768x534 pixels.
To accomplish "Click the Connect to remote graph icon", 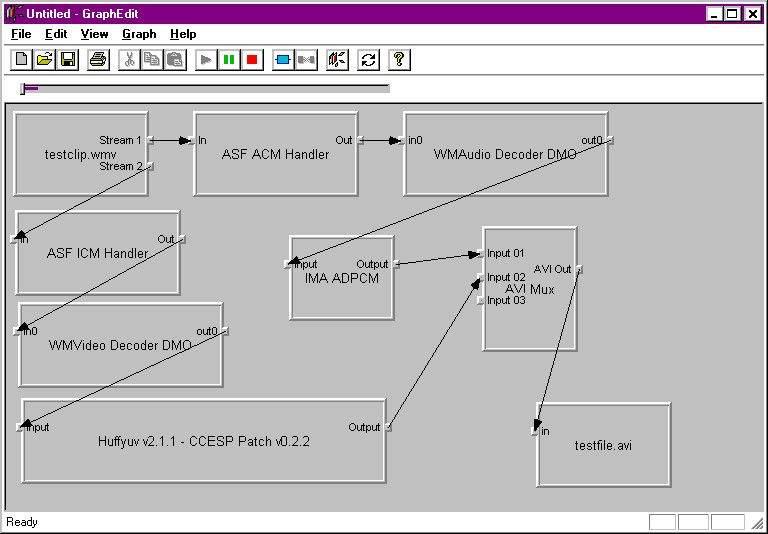I will point(337,60).
